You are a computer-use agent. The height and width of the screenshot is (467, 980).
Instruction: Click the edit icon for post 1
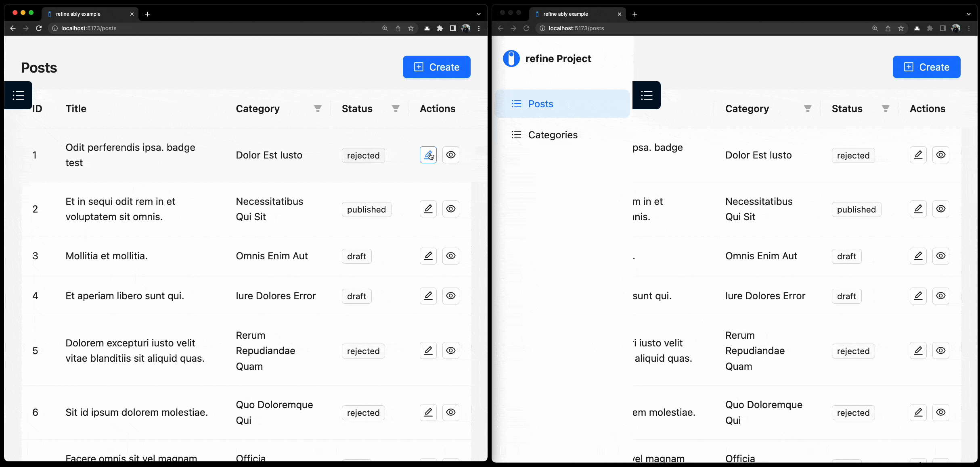click(427, 155)
